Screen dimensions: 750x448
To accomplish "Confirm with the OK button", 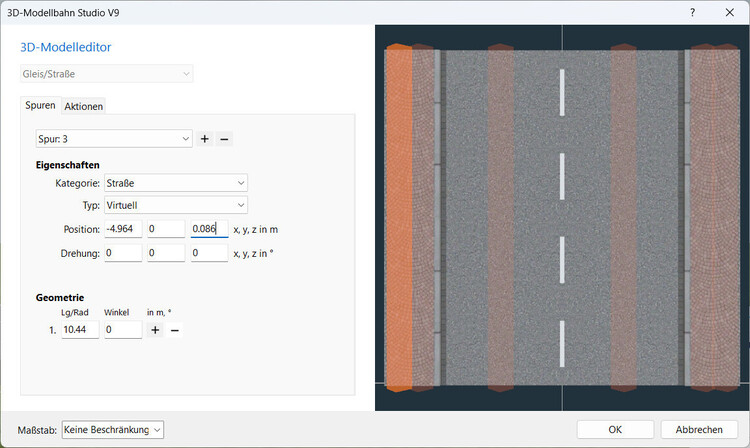I will [615, 429].
